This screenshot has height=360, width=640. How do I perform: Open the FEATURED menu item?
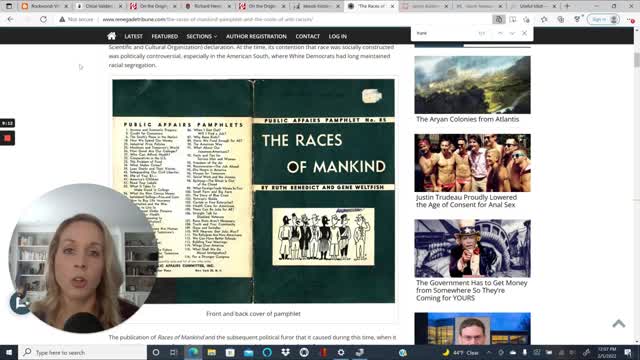click(164, 36)
